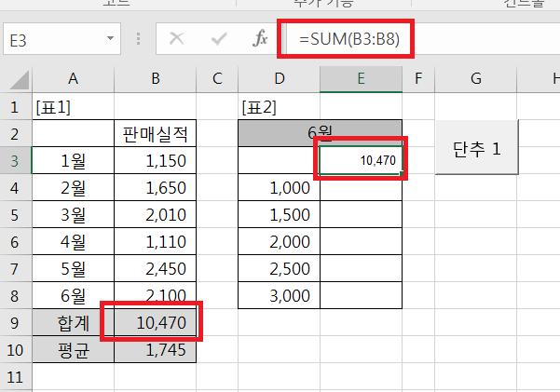Screen dimensions: 560x392
Task: Select column G header
Action: (476, 80)
